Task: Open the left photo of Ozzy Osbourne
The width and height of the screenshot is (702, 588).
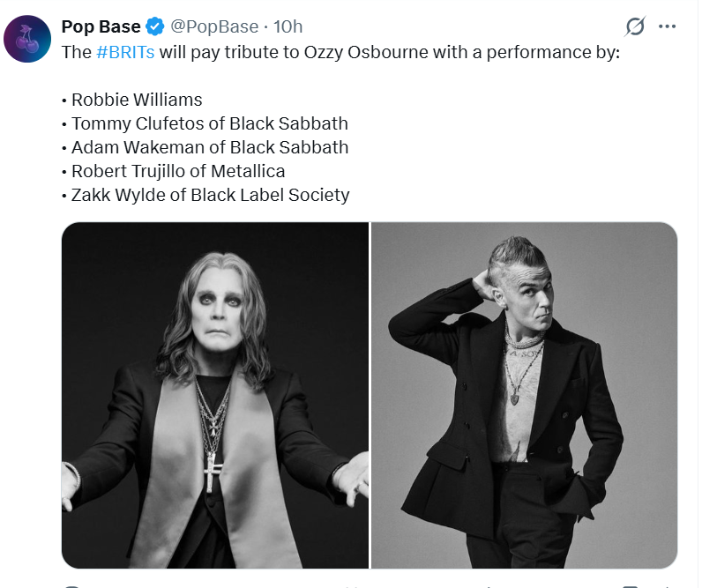Action: click(215, 395)
